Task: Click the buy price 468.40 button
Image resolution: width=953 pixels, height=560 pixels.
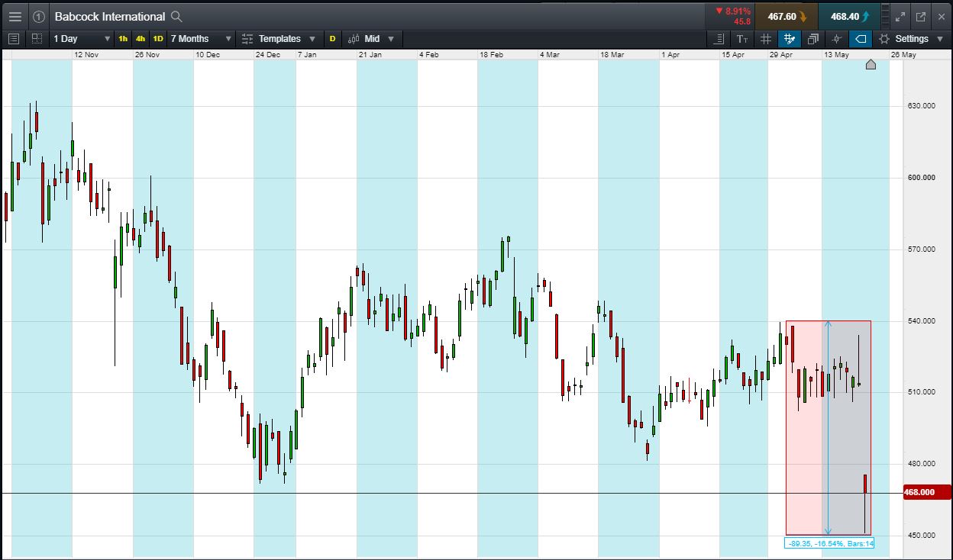Action: coord(850,16)
